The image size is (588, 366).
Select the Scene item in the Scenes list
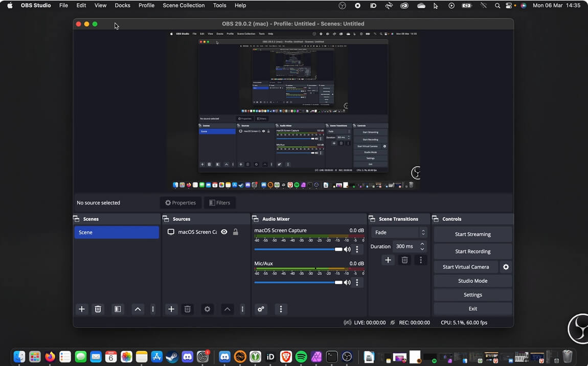point(117,233)
